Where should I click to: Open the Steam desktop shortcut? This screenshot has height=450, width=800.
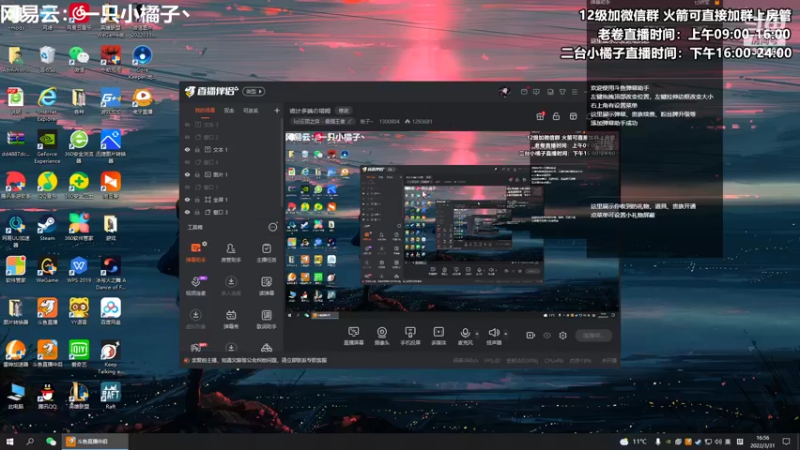coord(47,228)
